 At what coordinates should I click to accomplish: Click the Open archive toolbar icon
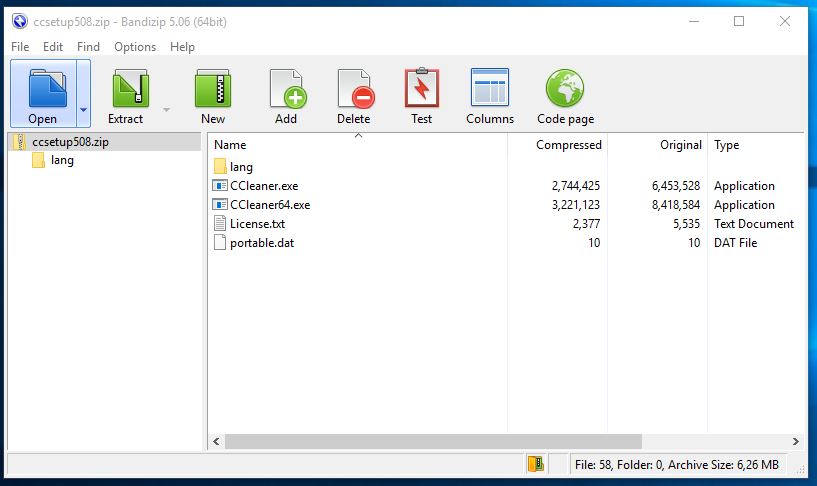tap(47, 89)
